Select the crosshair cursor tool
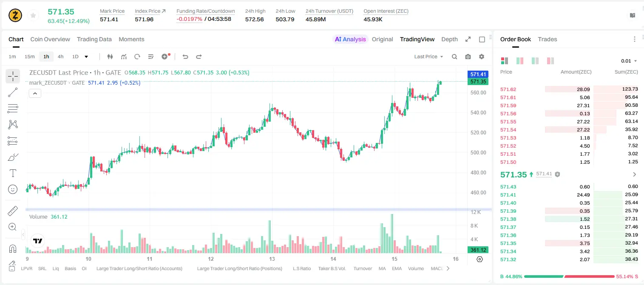The height and width of the screenshot is (285, 644). click(x=13, y=76)
